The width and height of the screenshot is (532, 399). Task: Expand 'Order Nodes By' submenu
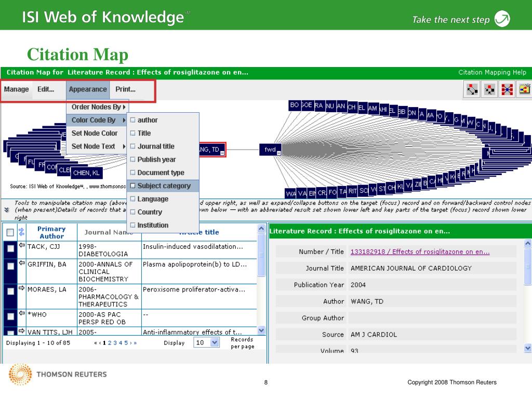(x=97, y=107)
